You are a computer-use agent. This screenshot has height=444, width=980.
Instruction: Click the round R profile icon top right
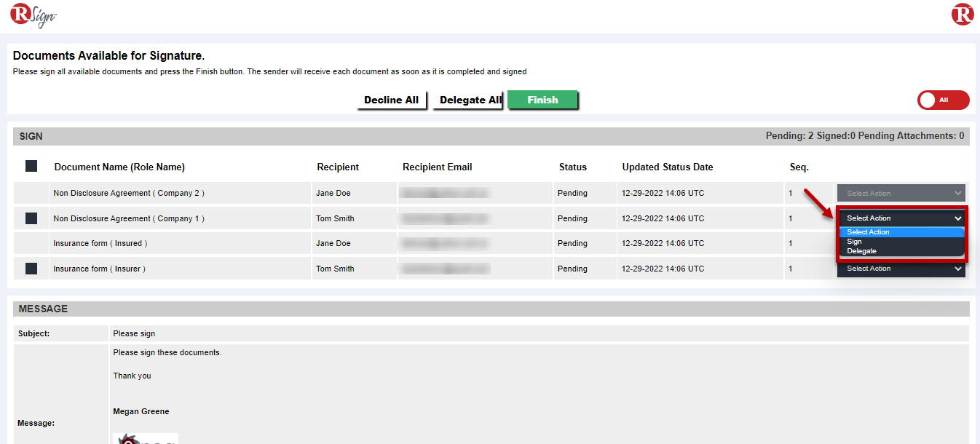click(x=962, y=15)
